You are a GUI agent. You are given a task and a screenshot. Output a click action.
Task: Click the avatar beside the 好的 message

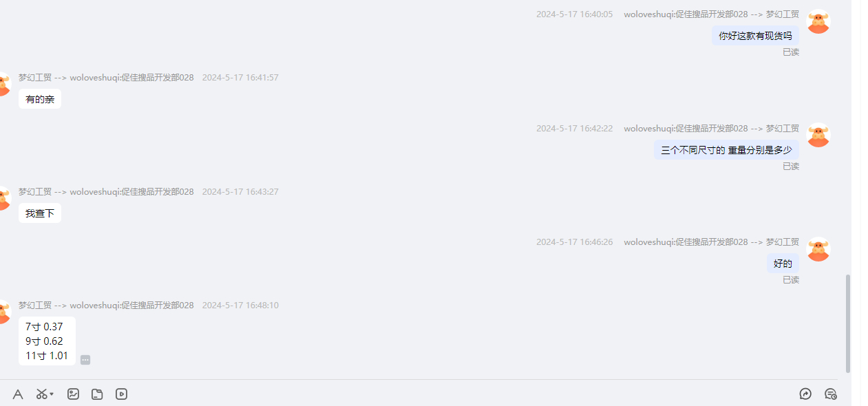coord(818,249)
